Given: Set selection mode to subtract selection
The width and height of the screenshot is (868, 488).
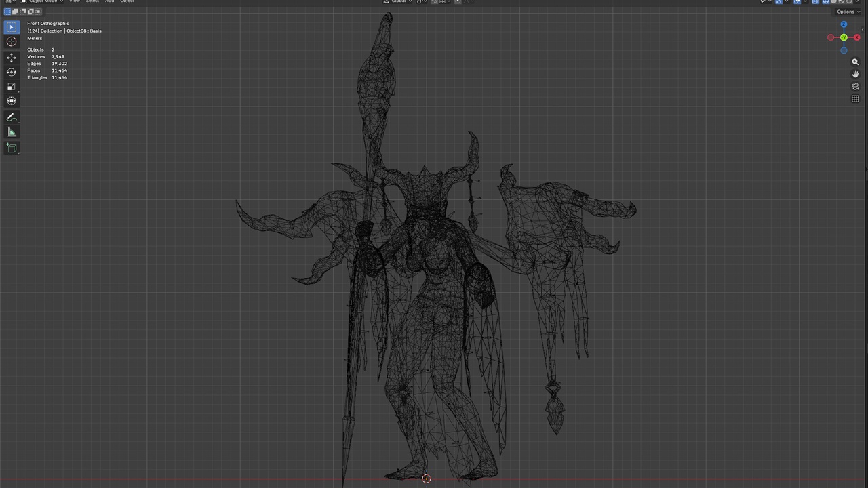Looking at the screenshot, I should point(22,12).
